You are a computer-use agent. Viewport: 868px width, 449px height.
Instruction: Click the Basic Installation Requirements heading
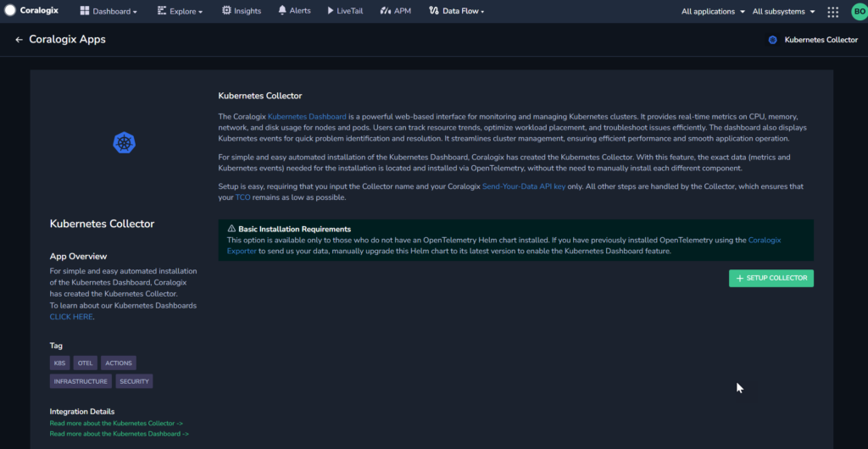(x=294, y=229)
